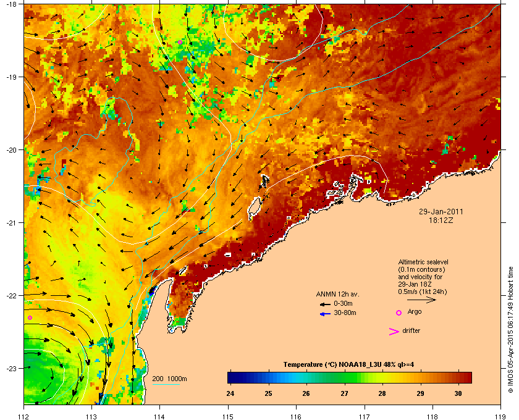Image resolution: width=519 pixels, height=420 pixels.
Task: Click the magenta drifter chevron in the legend
Action: 394,332
